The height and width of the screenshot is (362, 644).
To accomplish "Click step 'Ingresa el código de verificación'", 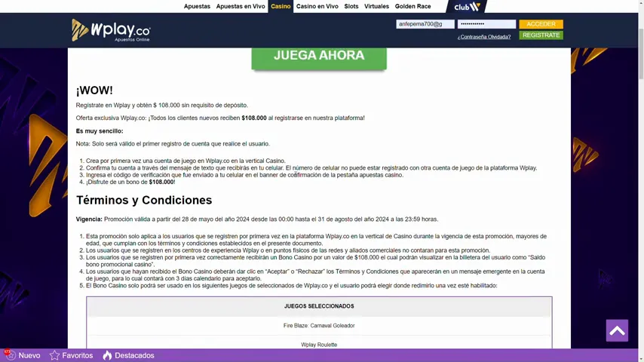I will 245,175.
